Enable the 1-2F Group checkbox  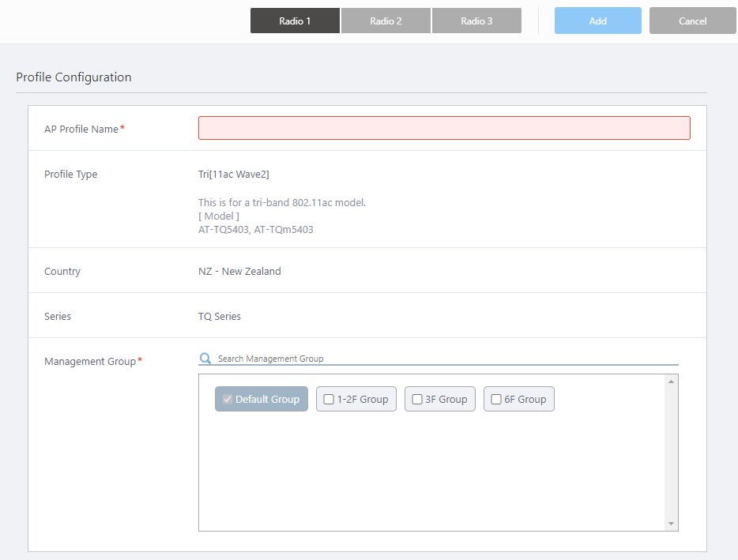point(329,400)
